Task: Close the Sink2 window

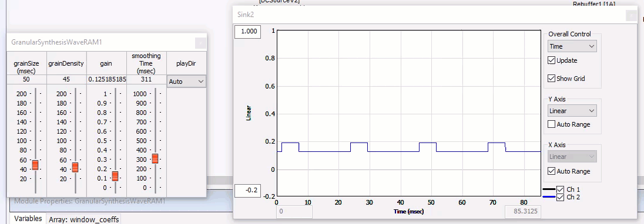Action: 630,16
